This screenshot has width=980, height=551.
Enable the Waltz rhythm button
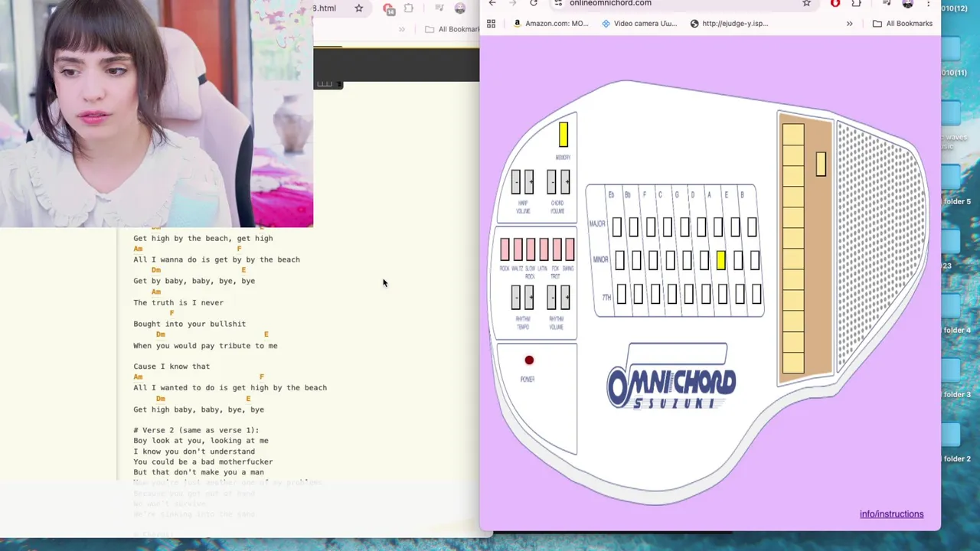(518, 249)
